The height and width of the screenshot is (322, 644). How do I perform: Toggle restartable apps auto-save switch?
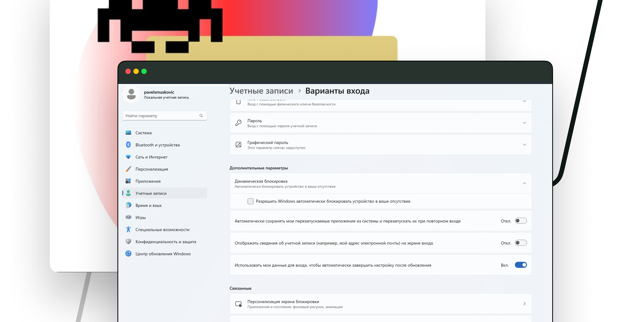point(521,221)
